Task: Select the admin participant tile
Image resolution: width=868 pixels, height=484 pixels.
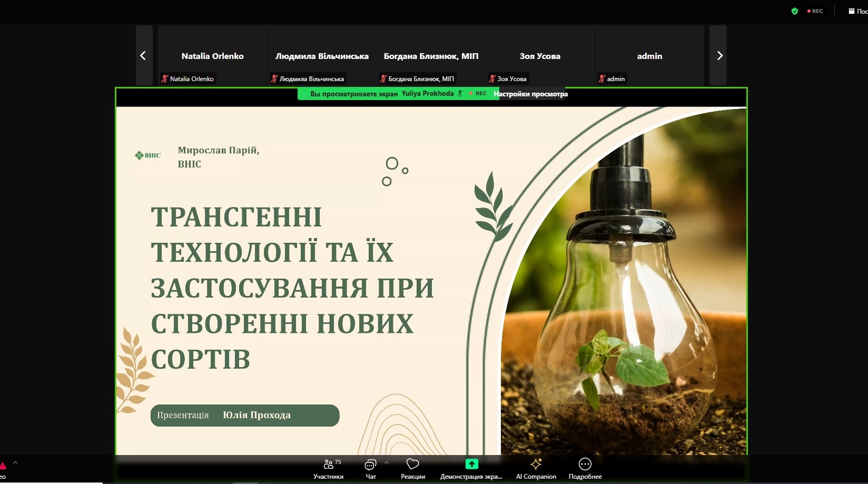Action: point(649,55)
